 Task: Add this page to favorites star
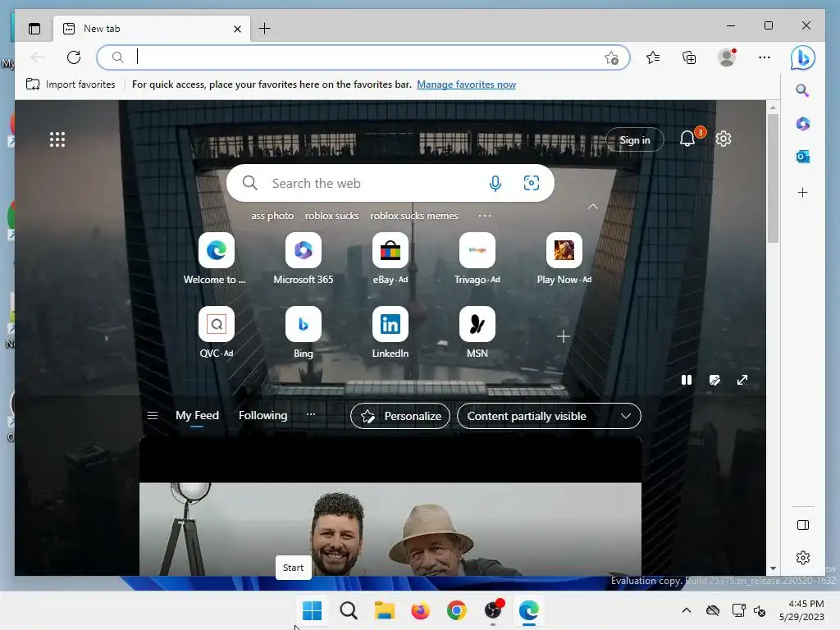611,58
